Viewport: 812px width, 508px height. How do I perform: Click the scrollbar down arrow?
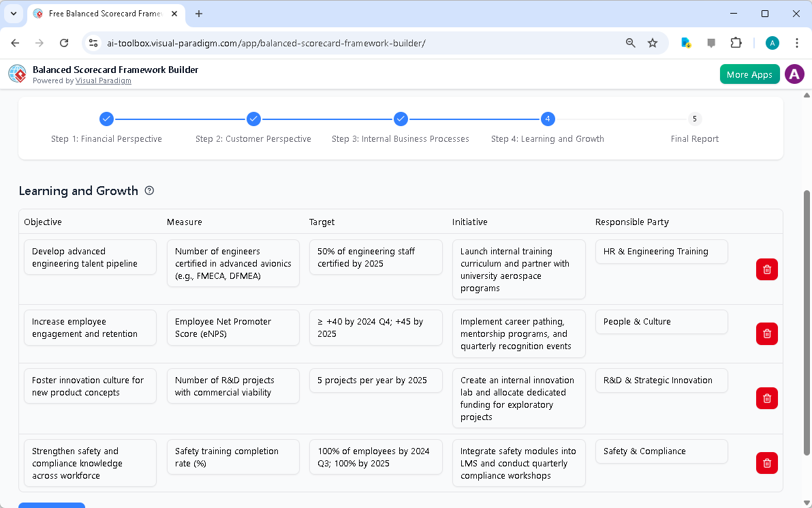pyautogui.click(x=806, y=503)
